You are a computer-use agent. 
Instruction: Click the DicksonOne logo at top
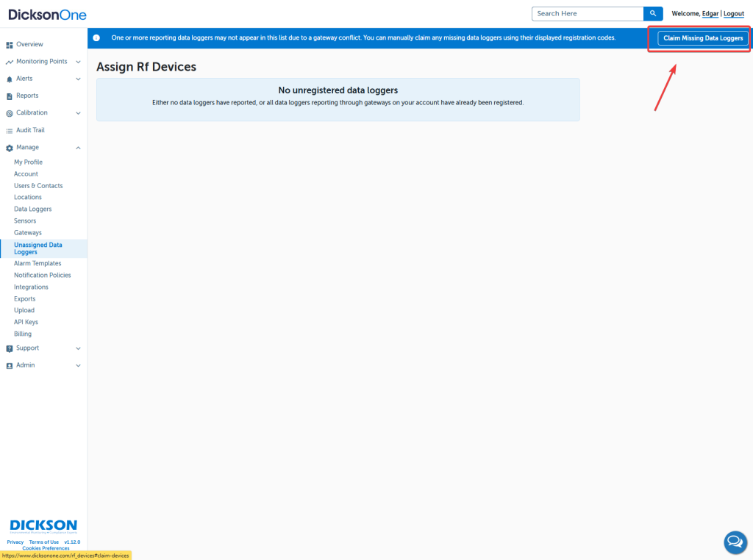pos(47,15)
